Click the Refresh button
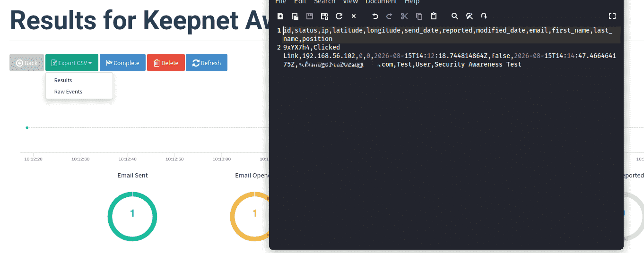The width and height of the screenshot is (644, 253). 207,63
